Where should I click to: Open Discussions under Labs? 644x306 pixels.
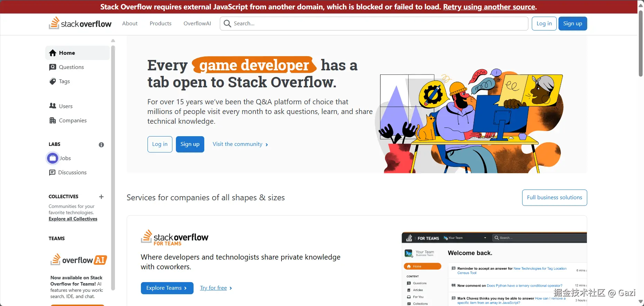tap(78, 173)
